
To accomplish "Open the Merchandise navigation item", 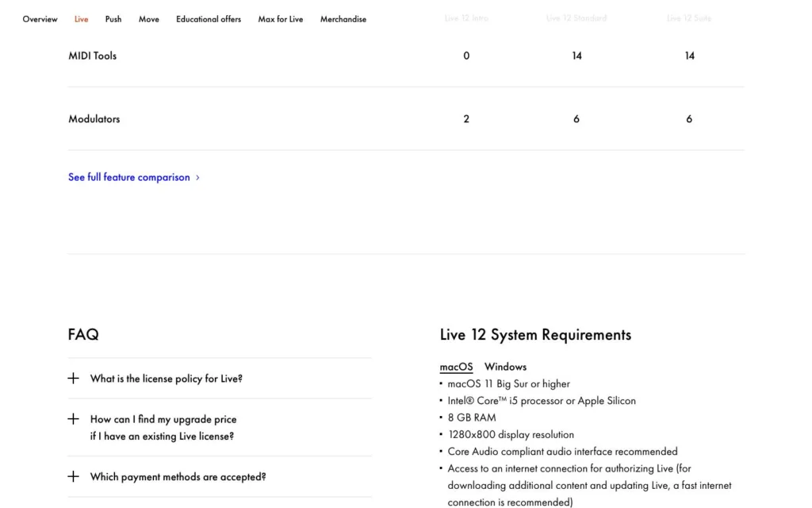I will point(343,19).
